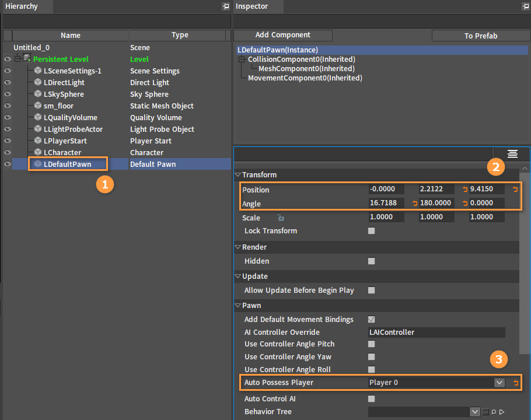This screenshot has width=531, height=420.
Task: Enable Use Controller Angle Pitch
Action: (372, 344)
